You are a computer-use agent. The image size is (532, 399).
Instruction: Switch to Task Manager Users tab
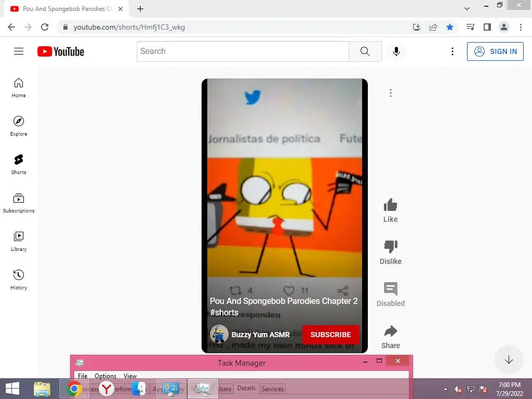point(224,389)
